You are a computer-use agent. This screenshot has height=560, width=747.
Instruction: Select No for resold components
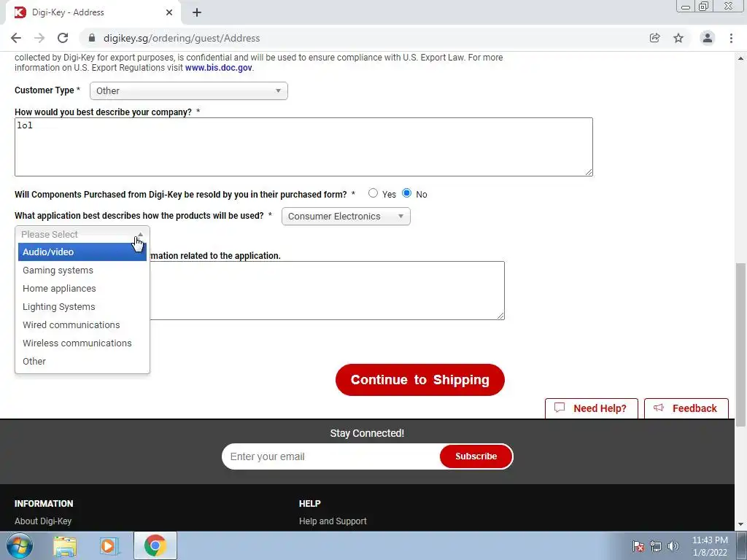(407, 193)
